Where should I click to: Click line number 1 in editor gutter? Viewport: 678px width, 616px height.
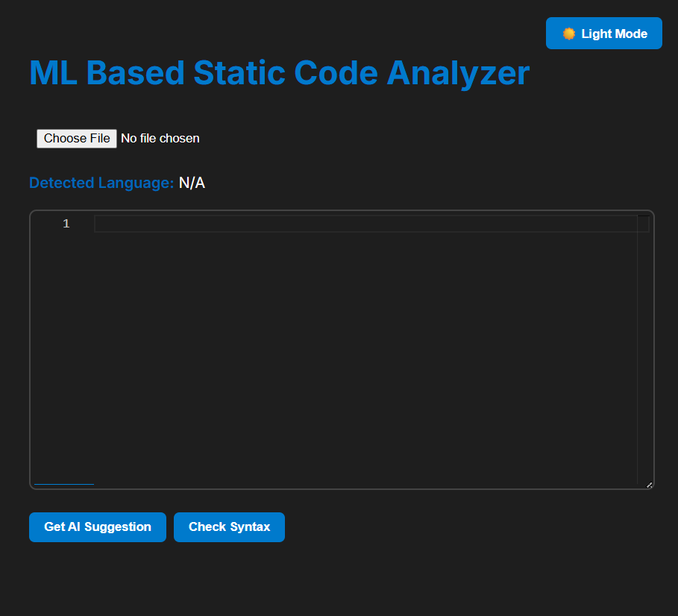coord(66,224)
